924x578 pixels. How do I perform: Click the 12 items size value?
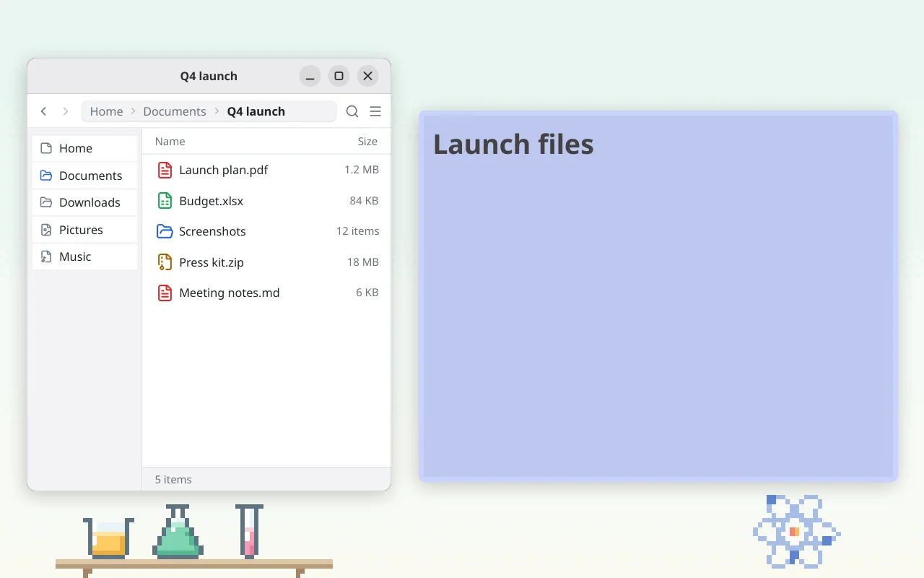point(358,231)
